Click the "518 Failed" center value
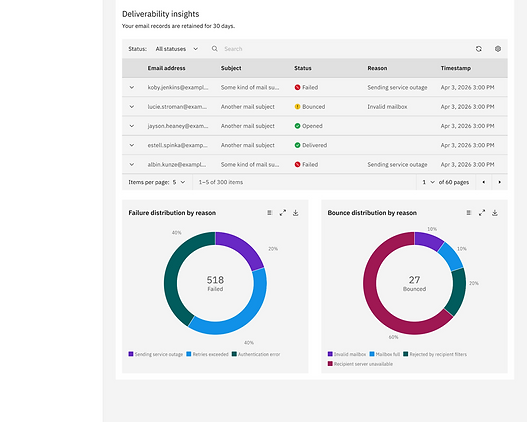Image resolution: width=527 pixels, height=422 pixels. 215,283
